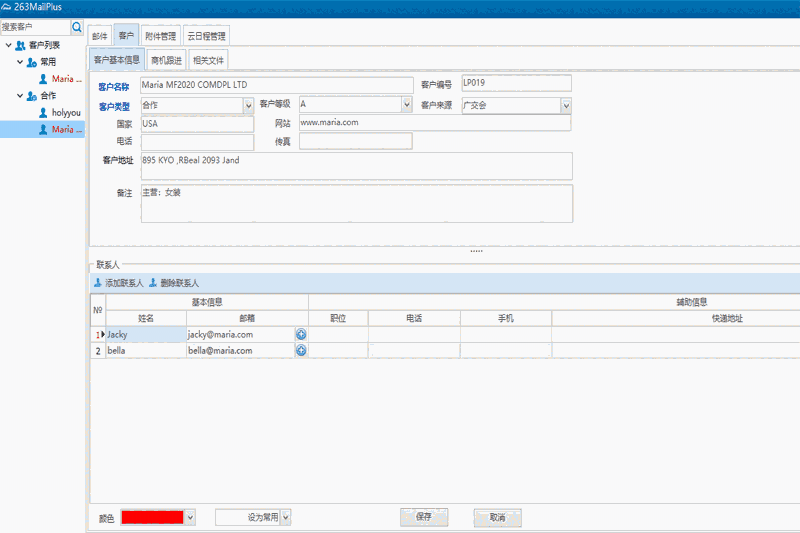Image resolution: width=800 pixels, height=533 pixels.
Task: Click the 删除联系人 person icon
Action: (x=153, y=283)
